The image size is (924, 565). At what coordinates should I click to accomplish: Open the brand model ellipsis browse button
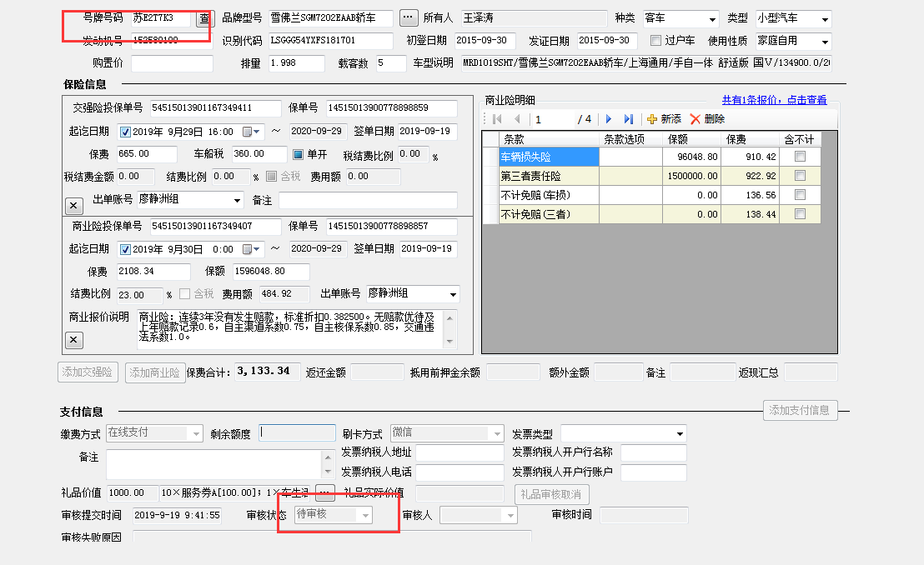408,17
